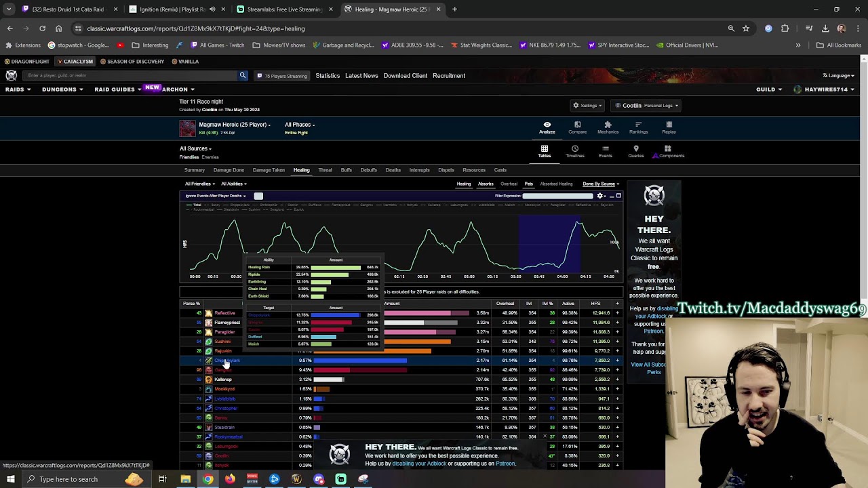This screenshot has width=868, height=488.
Task: Click the Warcraft Logs site logo
Action: click(12, 75)
